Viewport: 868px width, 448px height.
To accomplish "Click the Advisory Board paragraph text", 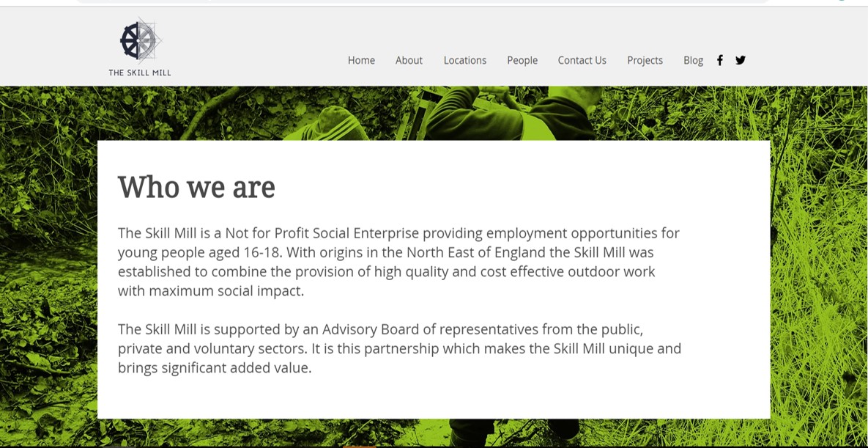I will (x=399, y=349).
